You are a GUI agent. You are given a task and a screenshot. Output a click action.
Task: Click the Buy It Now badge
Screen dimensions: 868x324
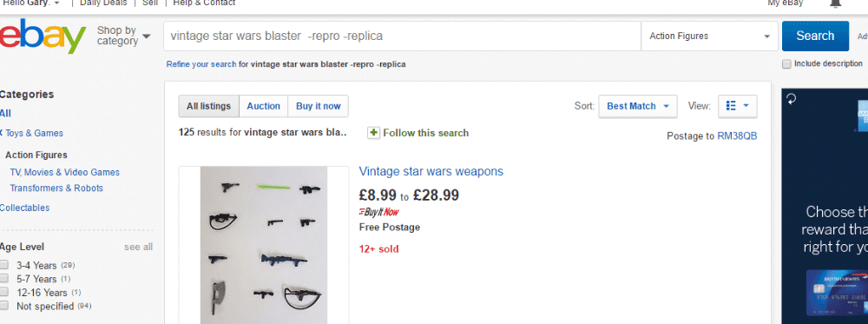click(378, 212)
